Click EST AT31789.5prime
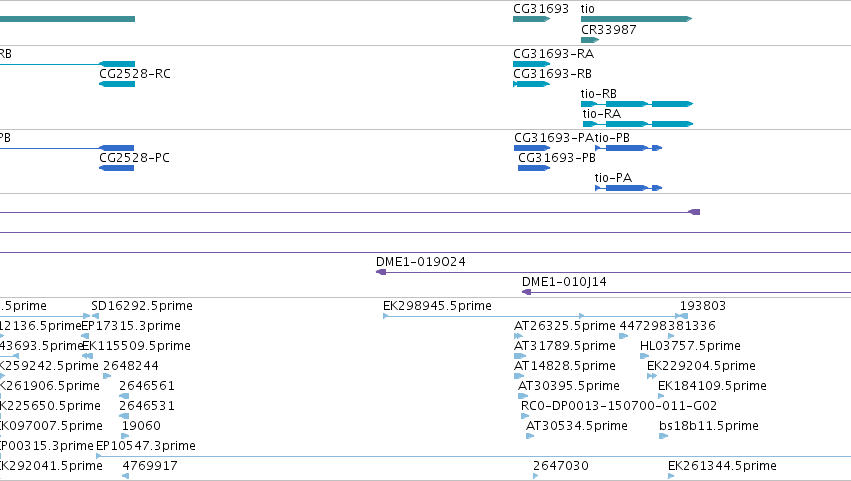The height and width of the screenshot is (481, 851). coord(565,346)
